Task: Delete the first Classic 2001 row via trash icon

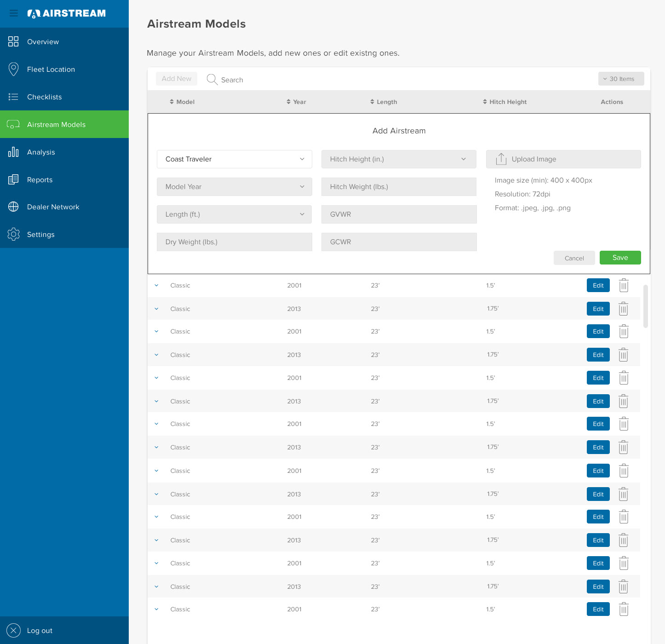Action: 624,285
